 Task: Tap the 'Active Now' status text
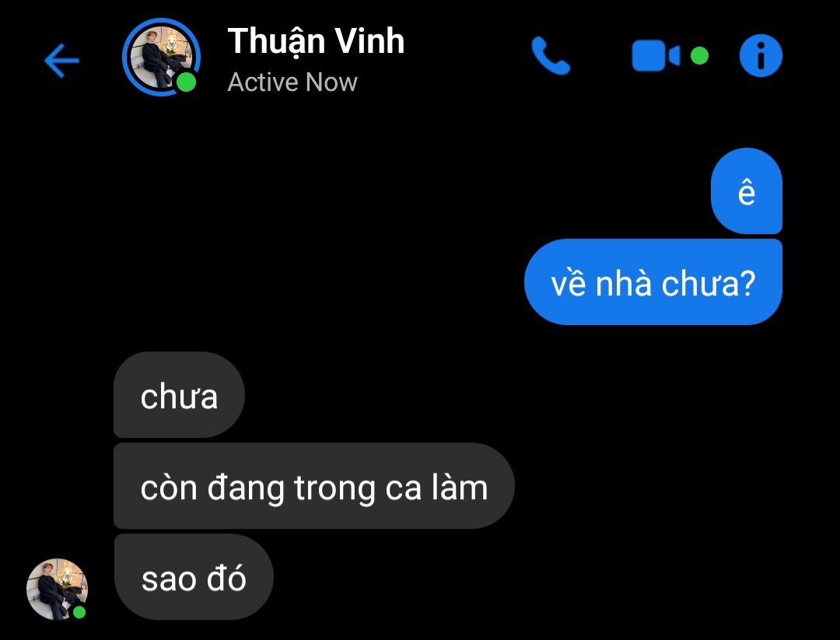[x=292, y=82]
